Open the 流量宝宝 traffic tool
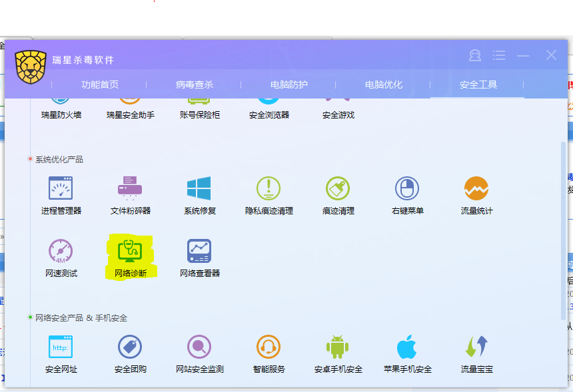The image size is (573, 392). point(476,354)
